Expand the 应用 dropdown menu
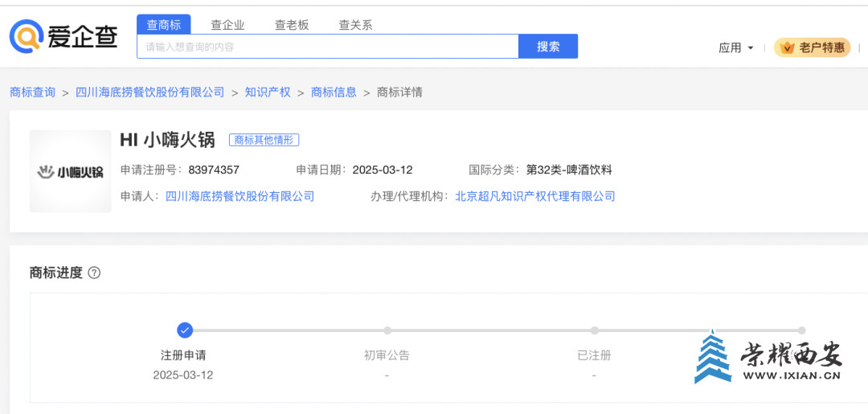Viewport: 868px width, 414px height. click(x=735, y=48)
